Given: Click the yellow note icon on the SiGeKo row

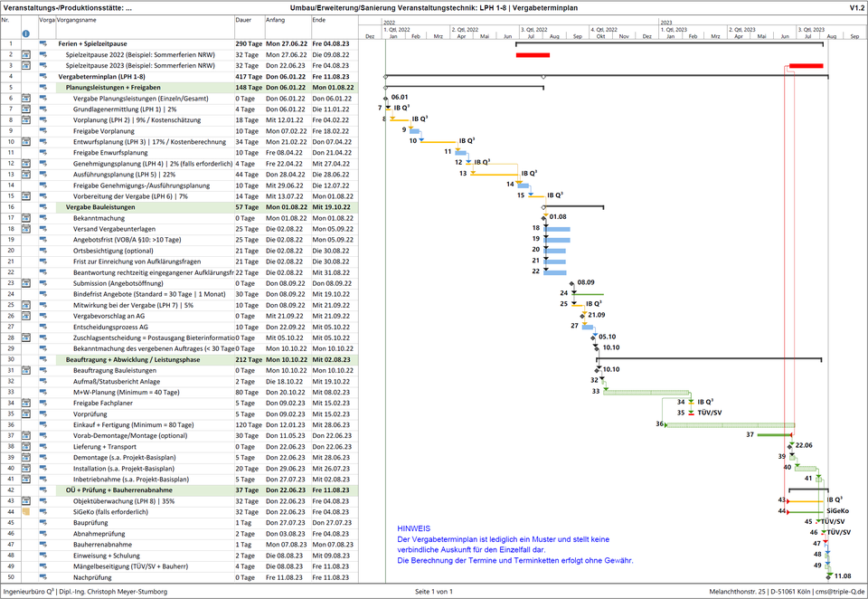Looking at the screenshot, I should 28,510.
